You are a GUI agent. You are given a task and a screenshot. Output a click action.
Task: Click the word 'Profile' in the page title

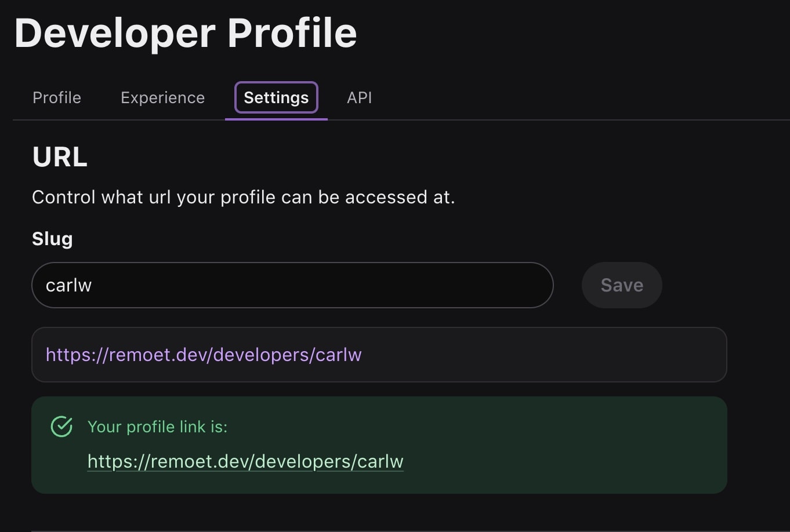[292, 33]
